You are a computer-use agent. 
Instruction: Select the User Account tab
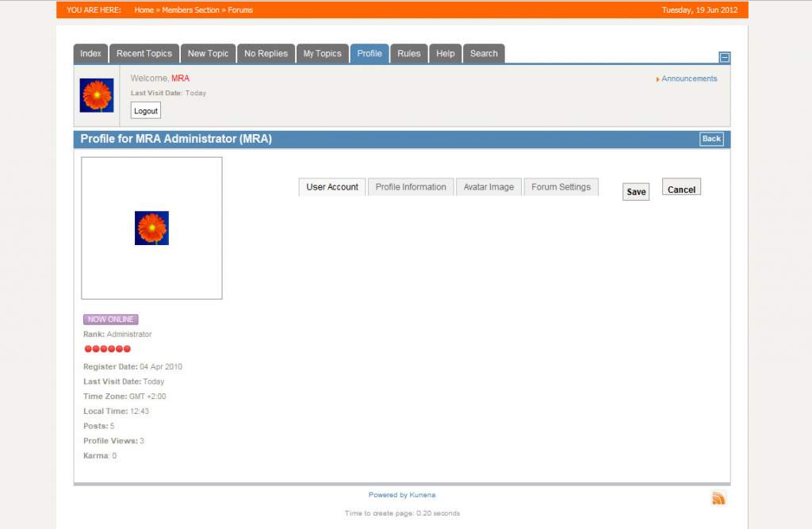pyautogui.click(x=332, y=187)
